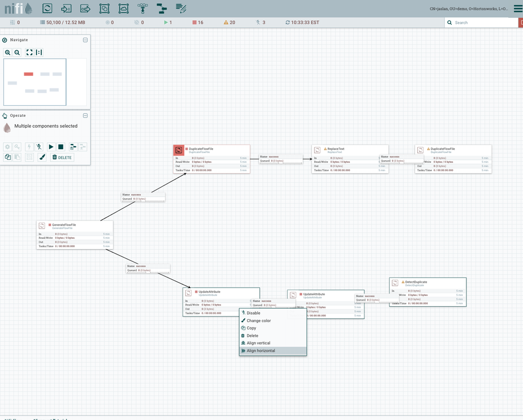Screen dimensions: 523x420
Task: Click the Input Port toolbar icon
Action: pos(66,8)
